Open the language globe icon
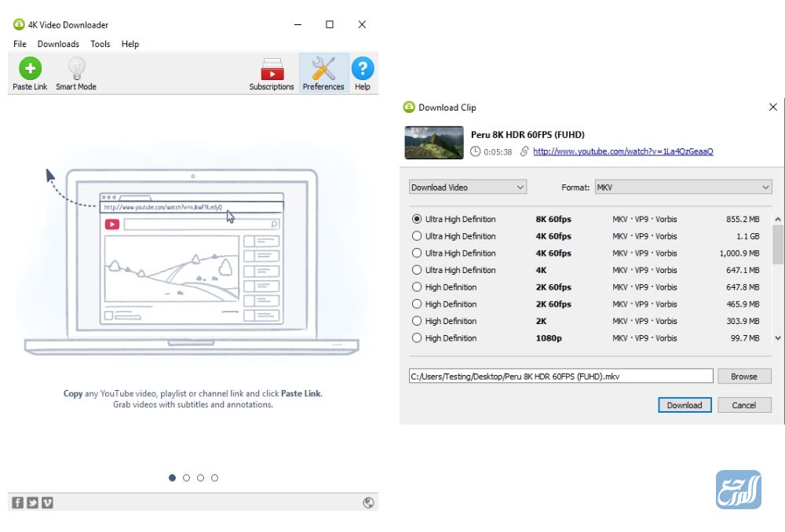The width and height of the screenshot is (785, 532). 368,502
